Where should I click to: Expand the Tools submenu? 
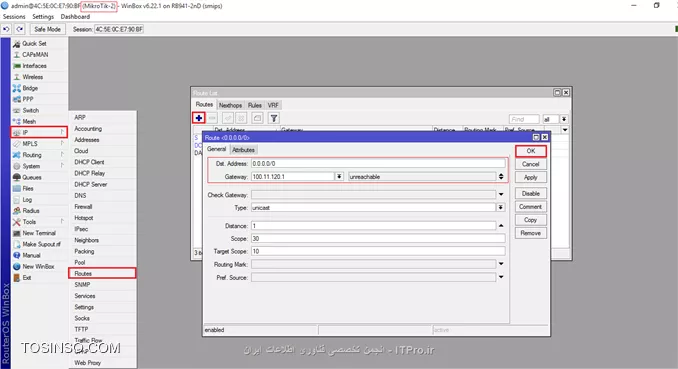point(39,222)
